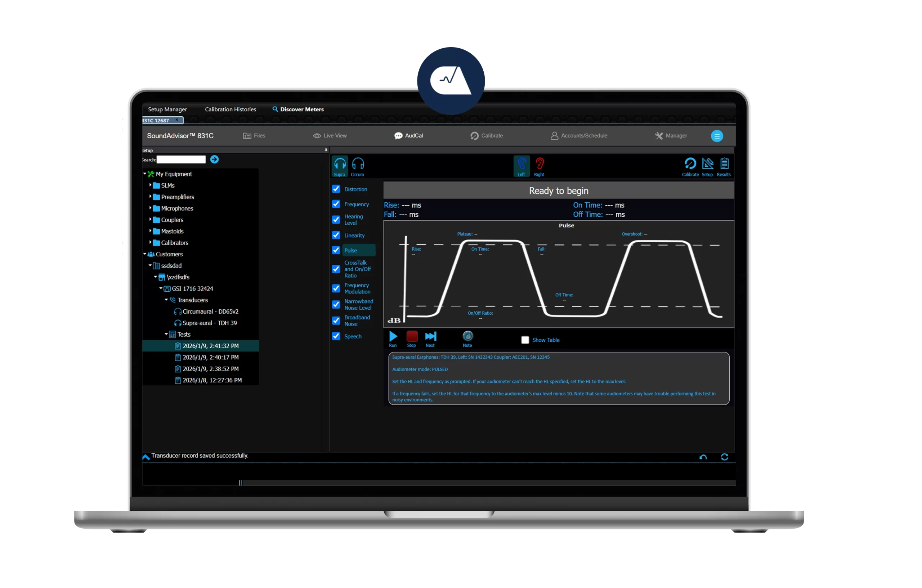The image size is (922, 588).
Task: Expand the Microphones folder
Action: coord(150,208)
